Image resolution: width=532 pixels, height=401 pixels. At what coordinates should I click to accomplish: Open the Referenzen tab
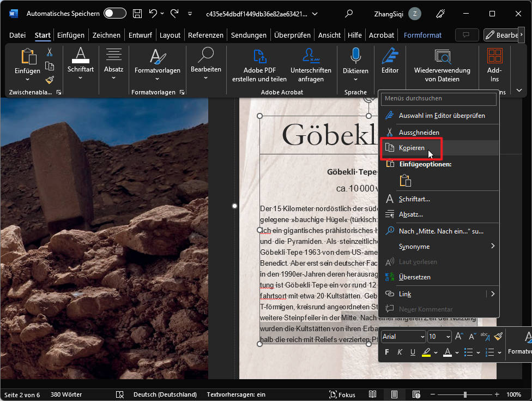click(x=205, y=35)
